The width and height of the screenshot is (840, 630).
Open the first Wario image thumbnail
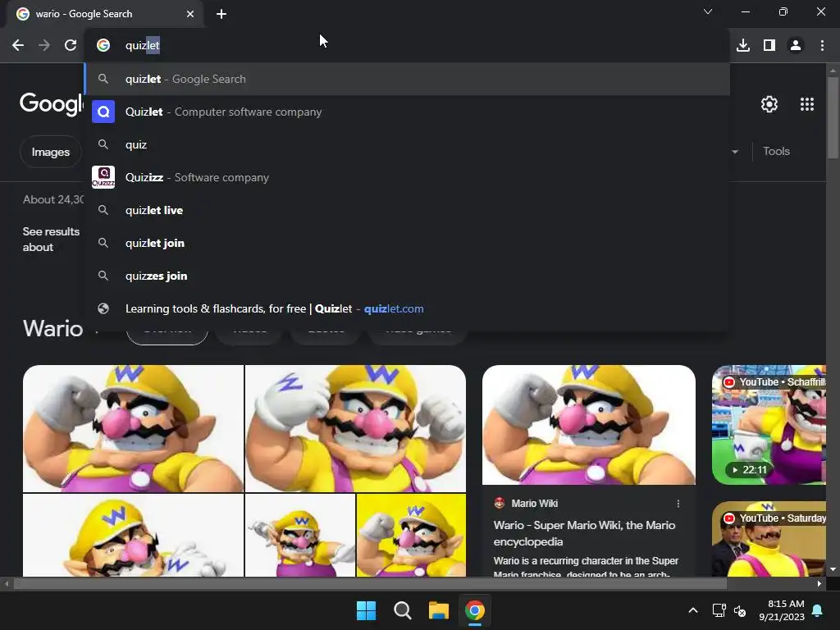pyautogui.click(x=133, y=428)
